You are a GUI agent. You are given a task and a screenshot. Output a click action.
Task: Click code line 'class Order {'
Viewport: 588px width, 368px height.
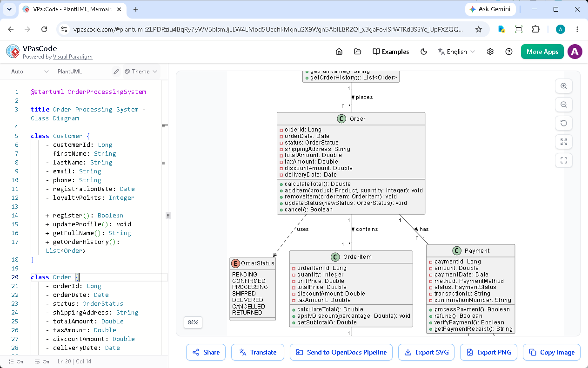click(55, 277)
